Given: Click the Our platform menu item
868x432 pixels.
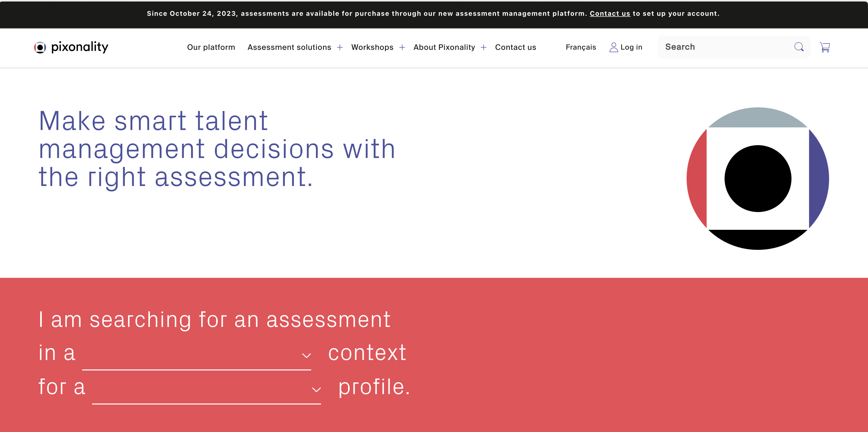Looking at the screenshot, I should pos(211,47).
